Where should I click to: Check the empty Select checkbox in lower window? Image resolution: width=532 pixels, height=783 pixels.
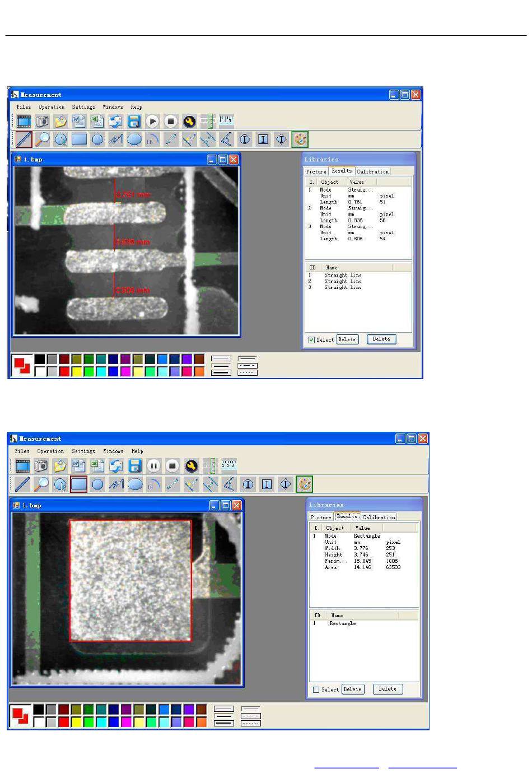coord(316,689)
